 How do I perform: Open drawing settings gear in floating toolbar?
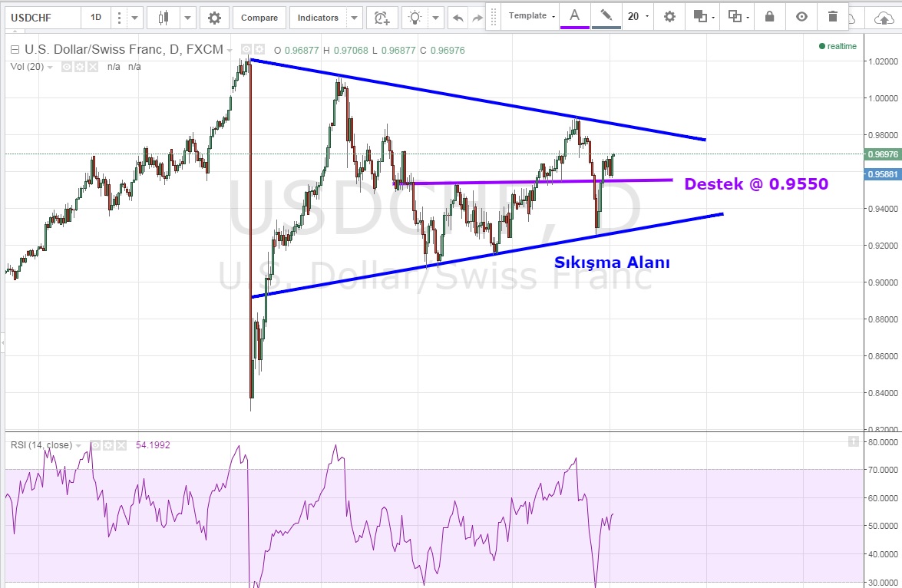tap(669, 16)
